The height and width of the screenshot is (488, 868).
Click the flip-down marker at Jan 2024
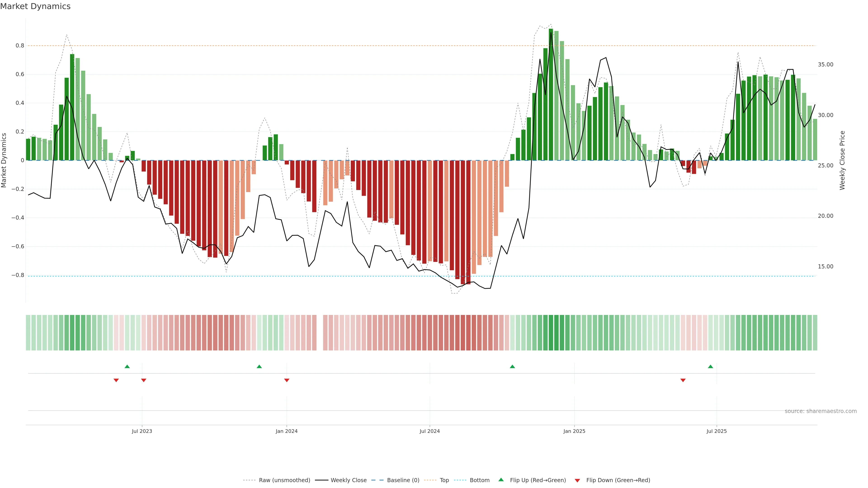(x=287, y=380)
